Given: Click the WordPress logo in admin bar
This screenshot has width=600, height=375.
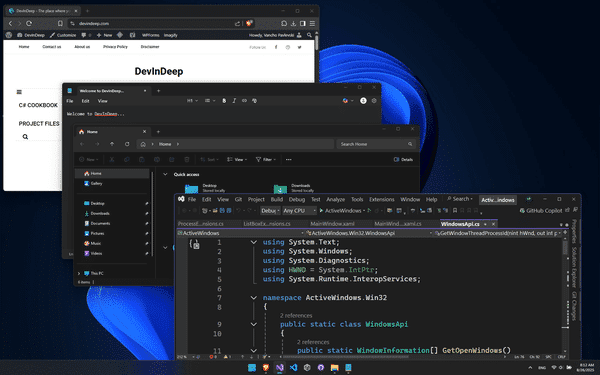Looking at the screenshot, I should [9, 35].
